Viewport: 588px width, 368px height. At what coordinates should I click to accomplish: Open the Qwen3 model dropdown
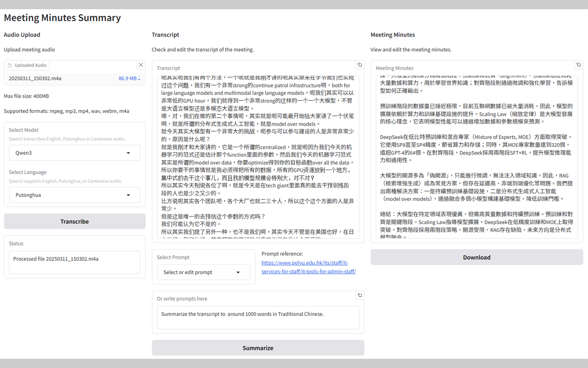click(x=75, y=153)
